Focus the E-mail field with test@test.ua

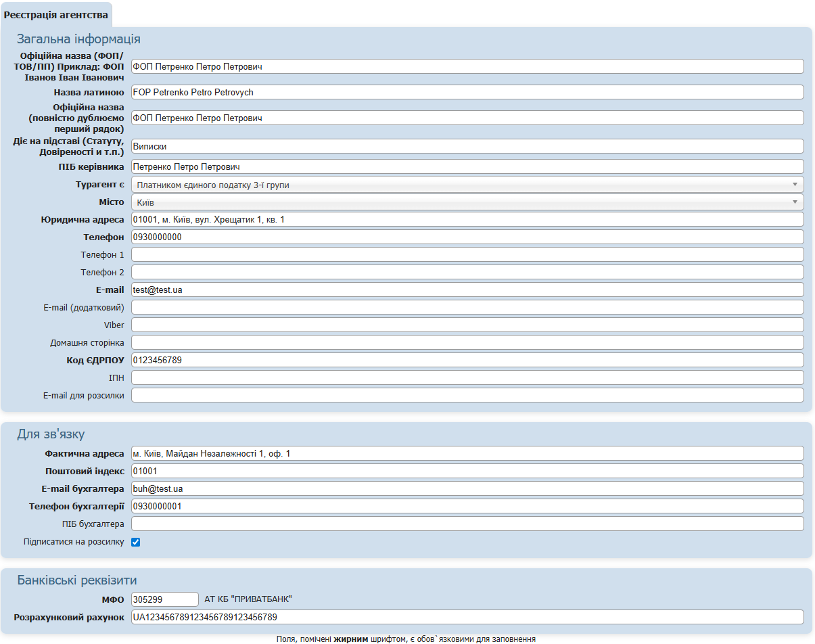point(467,290)
